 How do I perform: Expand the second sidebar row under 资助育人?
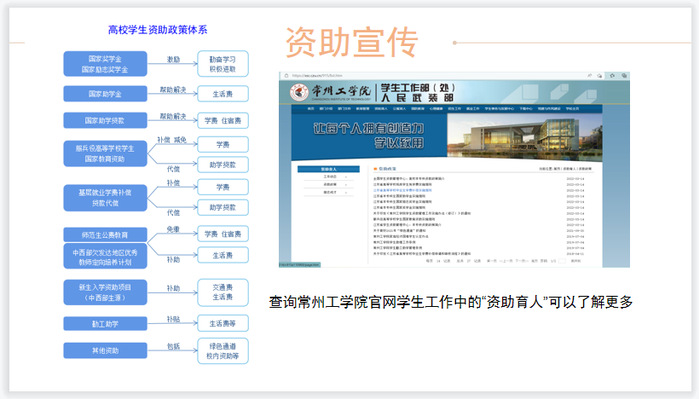pyautogui.click(x=329, y=185)
